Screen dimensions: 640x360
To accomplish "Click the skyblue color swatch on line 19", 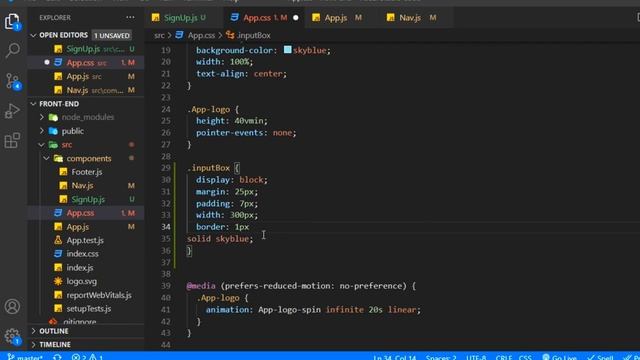I will point(287,50).
